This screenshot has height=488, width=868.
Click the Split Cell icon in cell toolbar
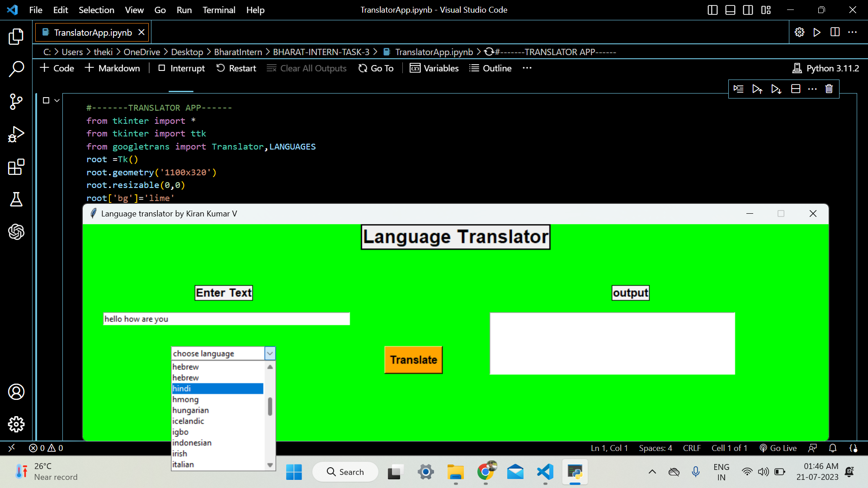[x=795, y=89]
